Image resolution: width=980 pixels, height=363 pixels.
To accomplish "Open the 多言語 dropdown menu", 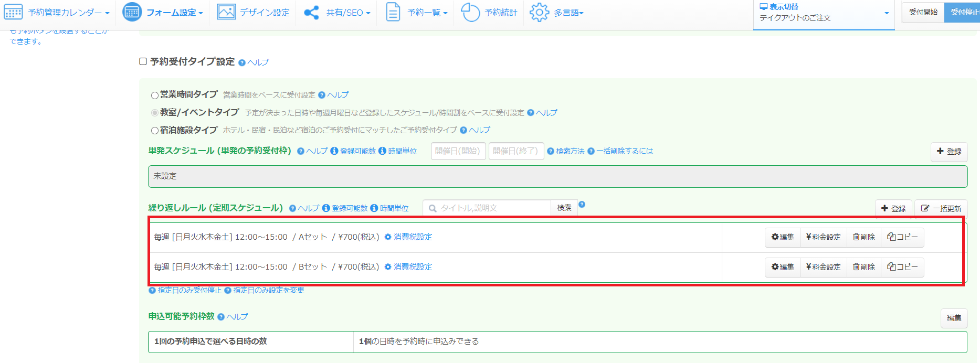I will tap(568, 13).
